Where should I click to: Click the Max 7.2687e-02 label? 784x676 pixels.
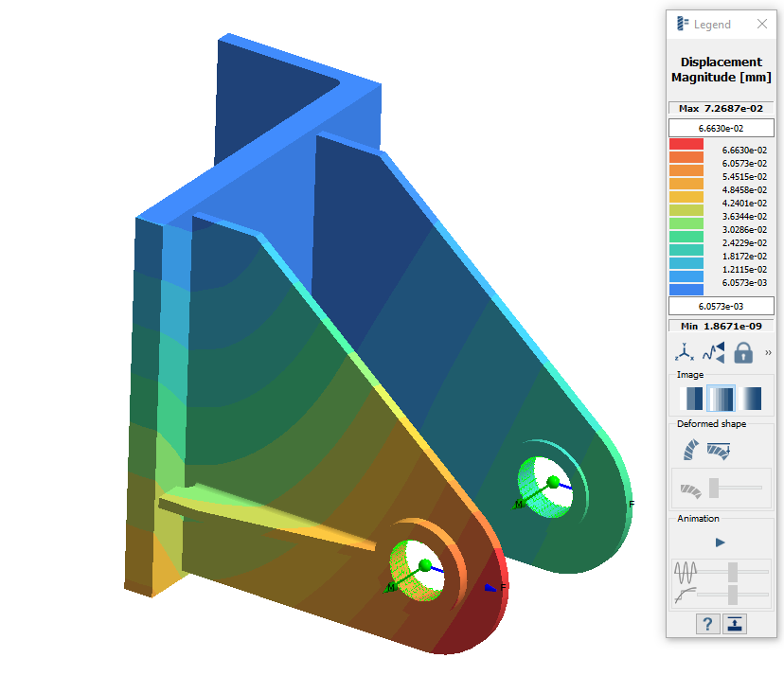[721, 108]
